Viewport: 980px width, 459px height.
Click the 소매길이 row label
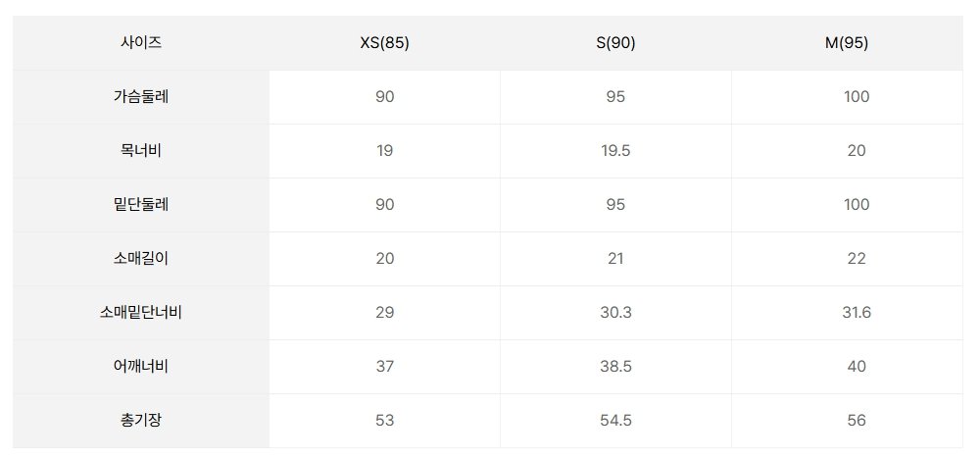click(141, 258)
